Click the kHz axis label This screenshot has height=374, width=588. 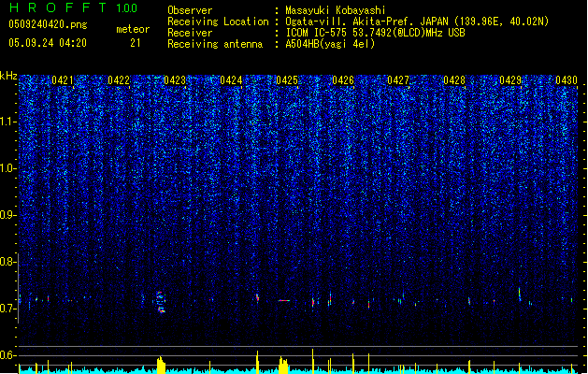pyautogui.click(x=8, y=76)
